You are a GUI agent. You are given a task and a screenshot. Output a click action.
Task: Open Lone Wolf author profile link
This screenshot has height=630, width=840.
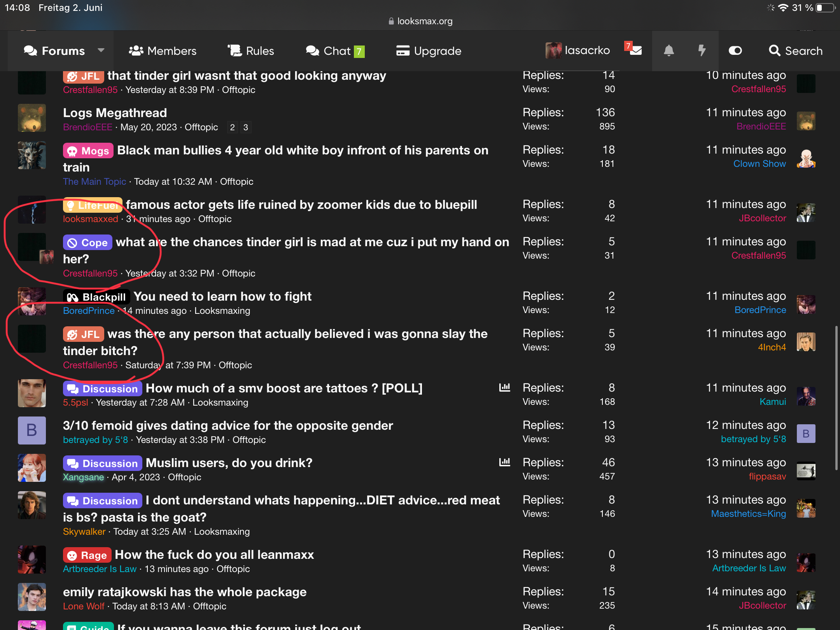(x=84, y=606)
